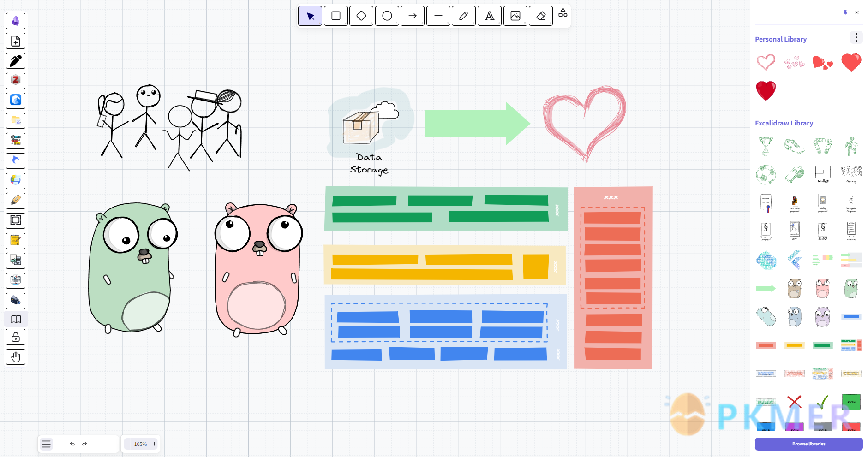The width and height of the screenshot is (868, 457).
Task: Select the freehand Draw pencil tool
Action: point(464,16)
